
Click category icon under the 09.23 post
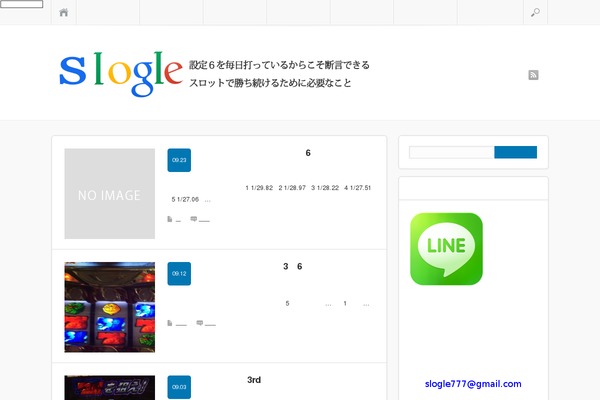(170, 219)
